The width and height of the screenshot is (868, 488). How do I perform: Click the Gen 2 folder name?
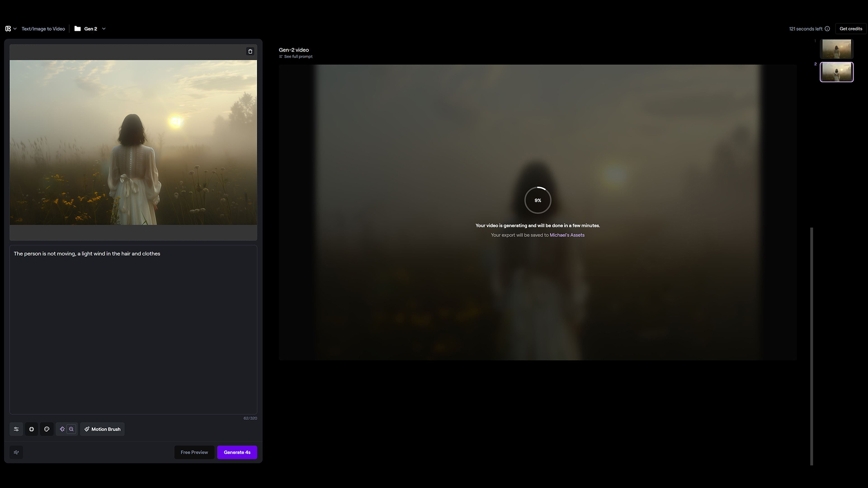[90, 29]
